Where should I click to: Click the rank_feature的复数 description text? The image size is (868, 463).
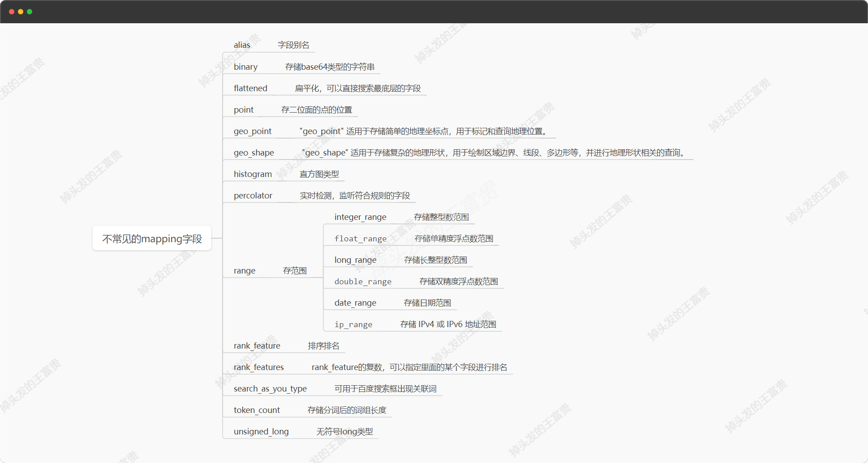point(409,367)
